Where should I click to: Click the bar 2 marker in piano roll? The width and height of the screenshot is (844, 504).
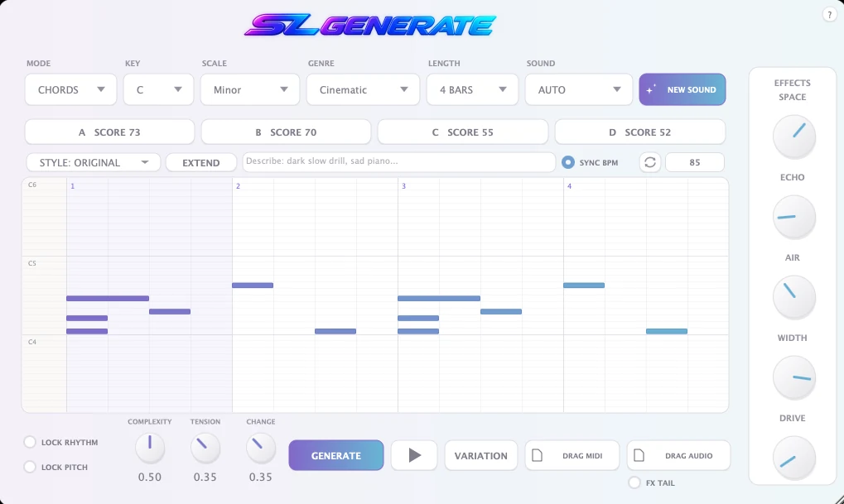(x=238, y=186)
